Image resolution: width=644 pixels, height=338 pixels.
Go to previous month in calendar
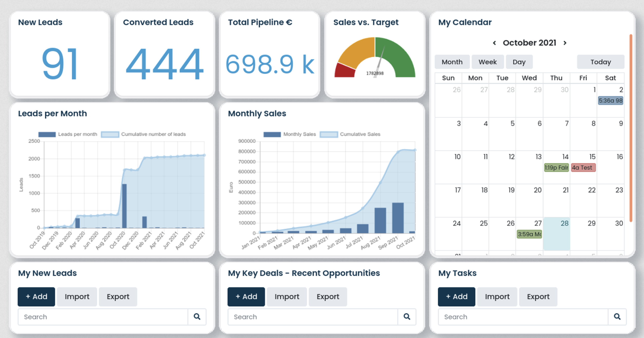tap(494, 43)
